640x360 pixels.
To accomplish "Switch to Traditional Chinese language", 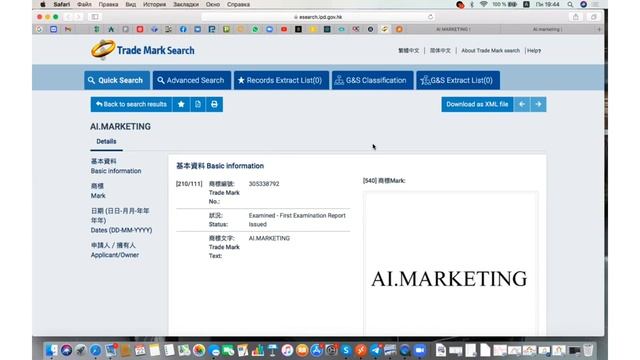I will (409, 51).
